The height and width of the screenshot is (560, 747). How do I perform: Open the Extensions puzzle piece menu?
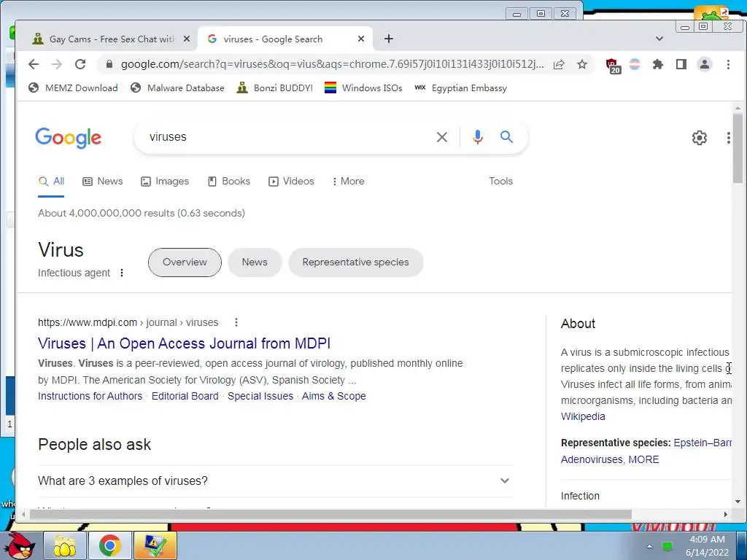click(x=658, y=64)
